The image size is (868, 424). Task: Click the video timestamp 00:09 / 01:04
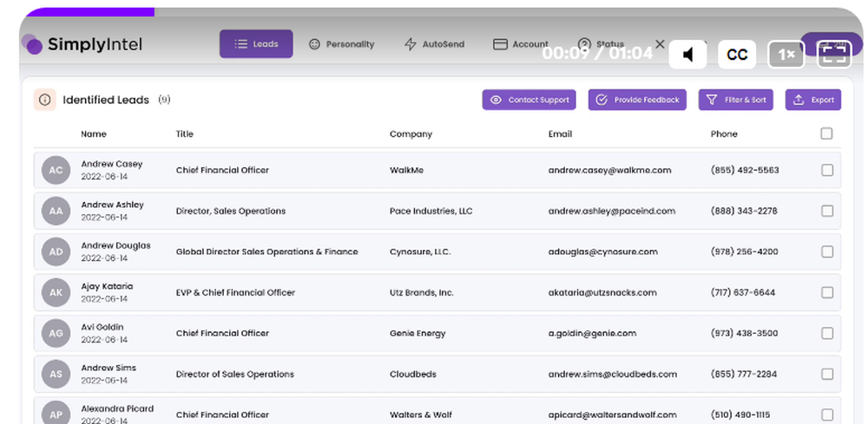click(x=597, y=54)
